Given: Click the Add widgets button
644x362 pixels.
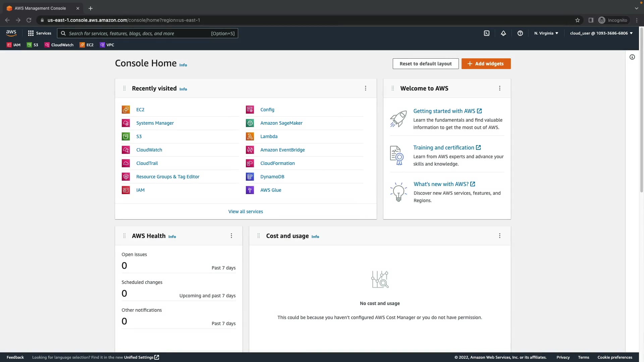Looking at the screenshot, I should click(486, 64).
